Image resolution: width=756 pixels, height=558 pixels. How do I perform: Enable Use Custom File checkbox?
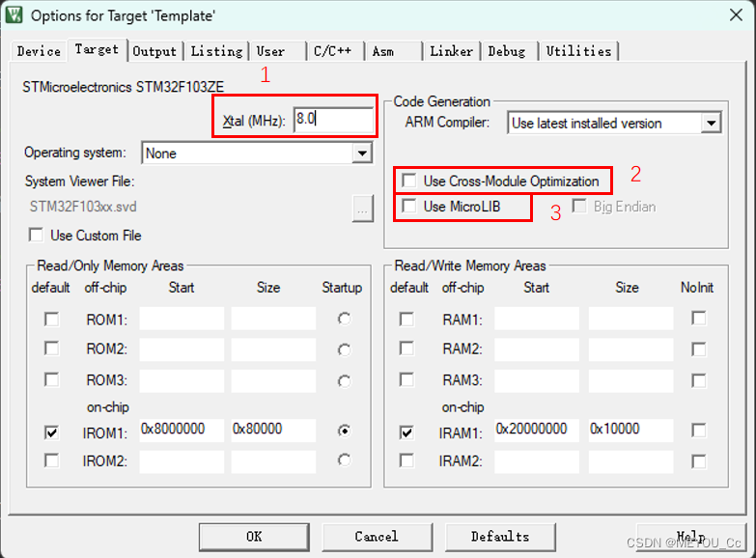[x=36, y=235]
